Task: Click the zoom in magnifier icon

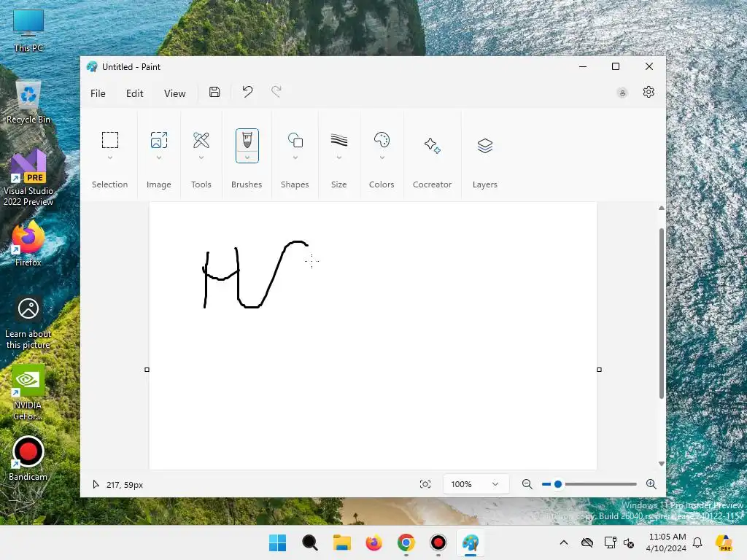Action: coord(651,484)
